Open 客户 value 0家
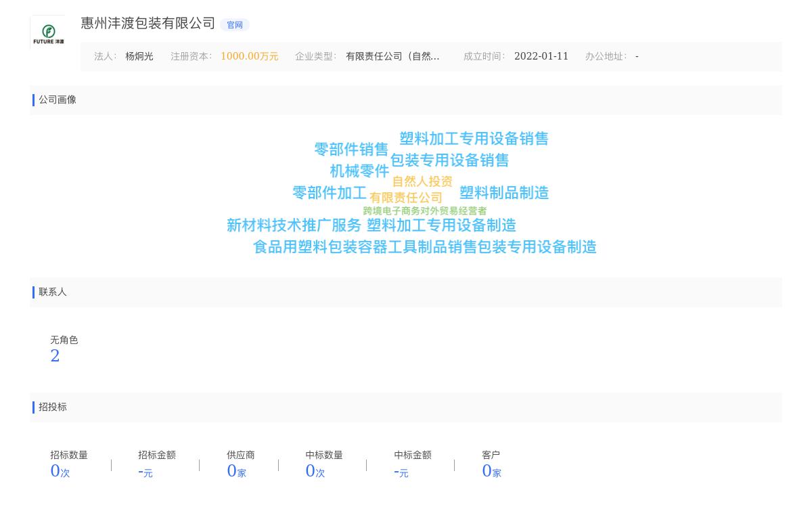812x509 pixels. (x=492, y=471)
